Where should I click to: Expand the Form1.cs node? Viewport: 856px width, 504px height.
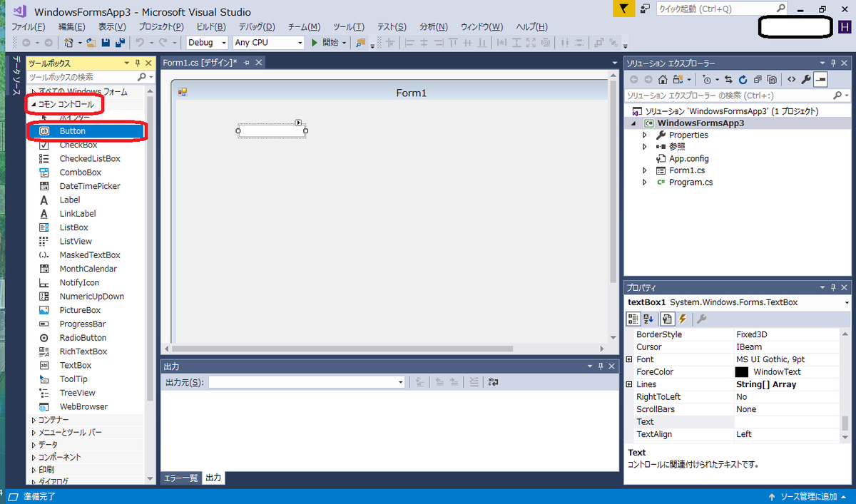click(644, 170)
